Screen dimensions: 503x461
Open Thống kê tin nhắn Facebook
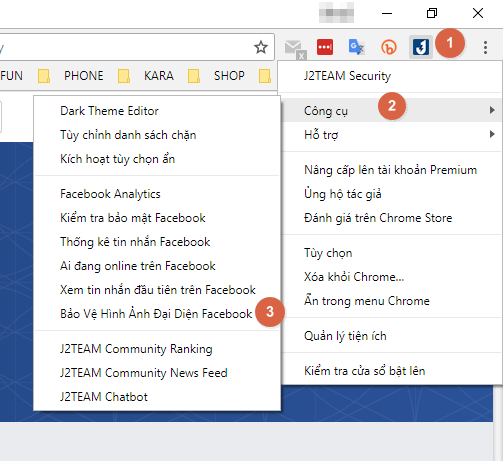(x=157, y=242)
